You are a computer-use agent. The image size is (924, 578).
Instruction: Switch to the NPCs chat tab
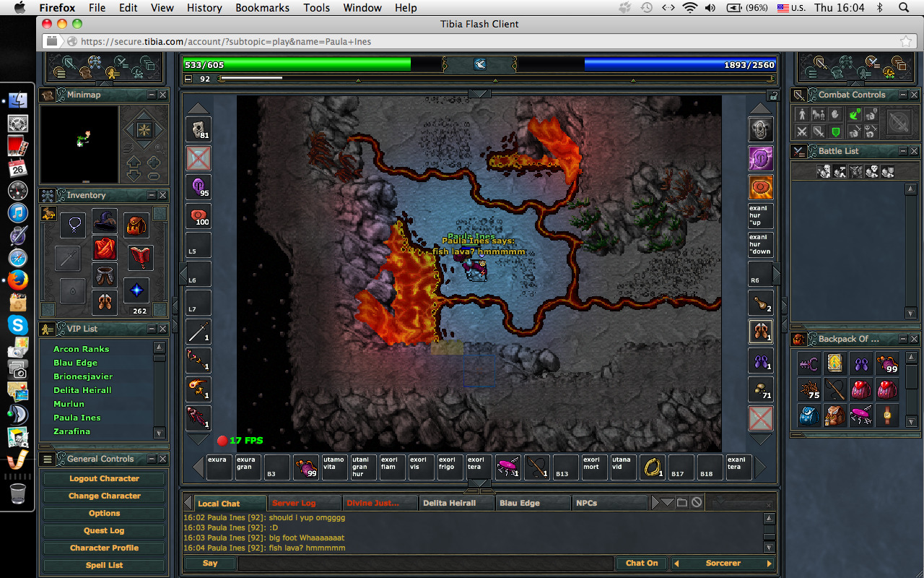[x=610, y=503]
